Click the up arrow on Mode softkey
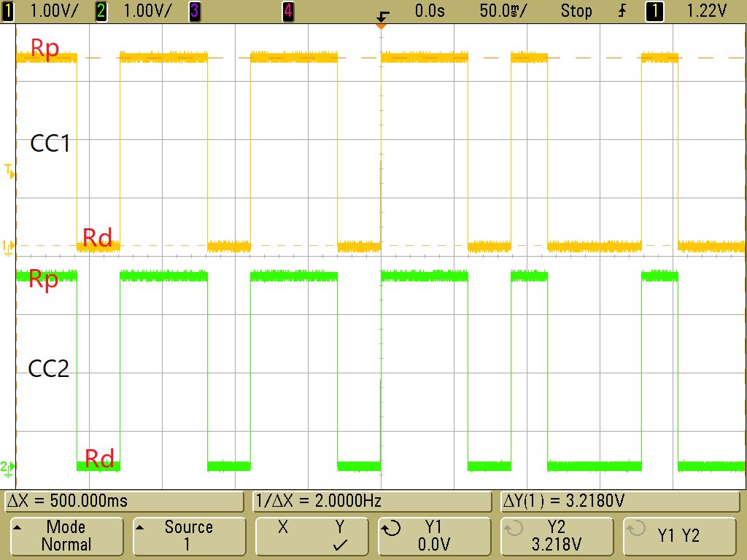This screenshot has height=560, width=747. 17,527
